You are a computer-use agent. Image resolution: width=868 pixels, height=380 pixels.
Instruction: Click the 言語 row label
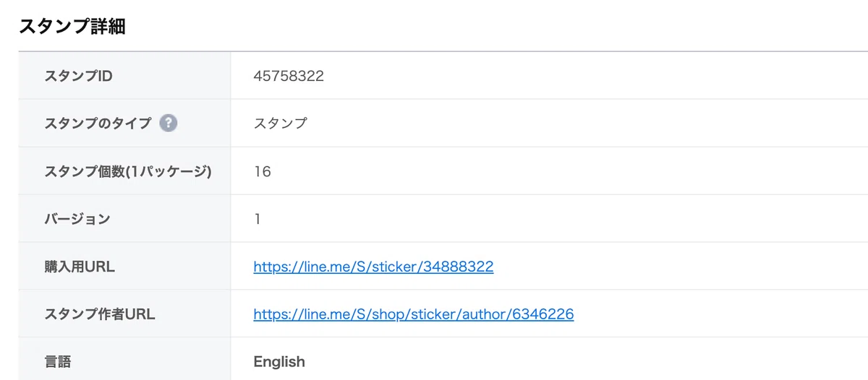coord(58,361)
